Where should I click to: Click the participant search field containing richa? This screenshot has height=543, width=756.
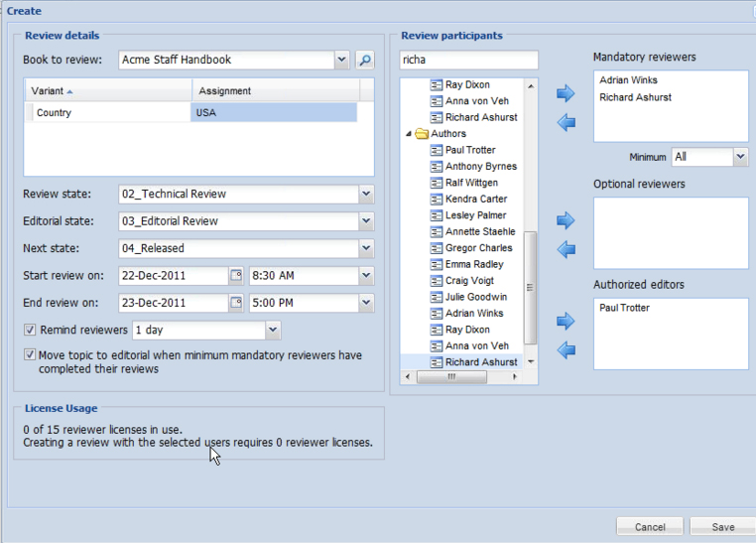pos(468,60)
